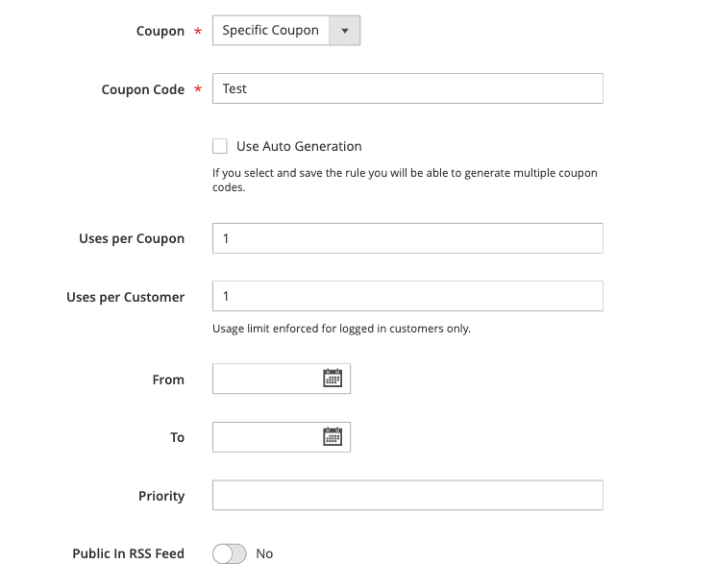Select the Priority input field
Image resolution: width=715 pixels, height=588 pixels.
(407, 496)
